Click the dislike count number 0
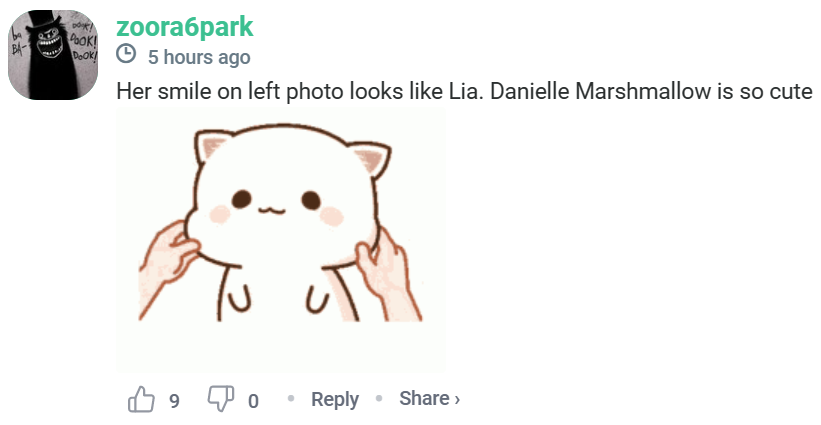 (253, 401)
